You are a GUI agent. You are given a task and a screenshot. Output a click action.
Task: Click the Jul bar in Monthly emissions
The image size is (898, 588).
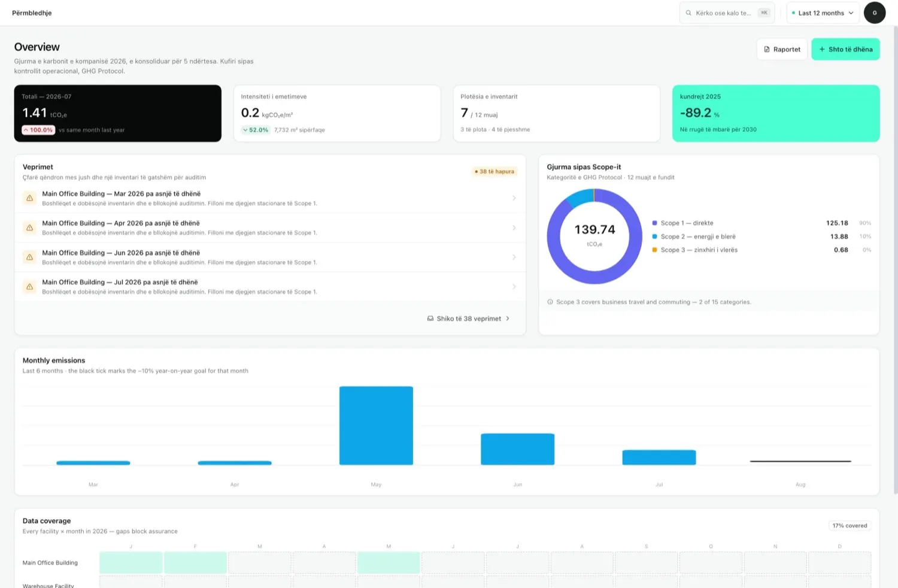659,457
